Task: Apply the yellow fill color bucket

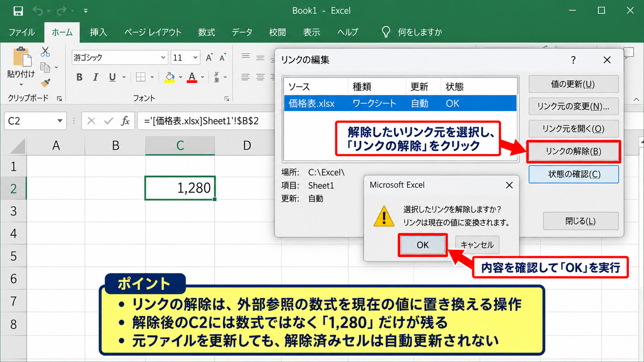Action: coord(169,77)
